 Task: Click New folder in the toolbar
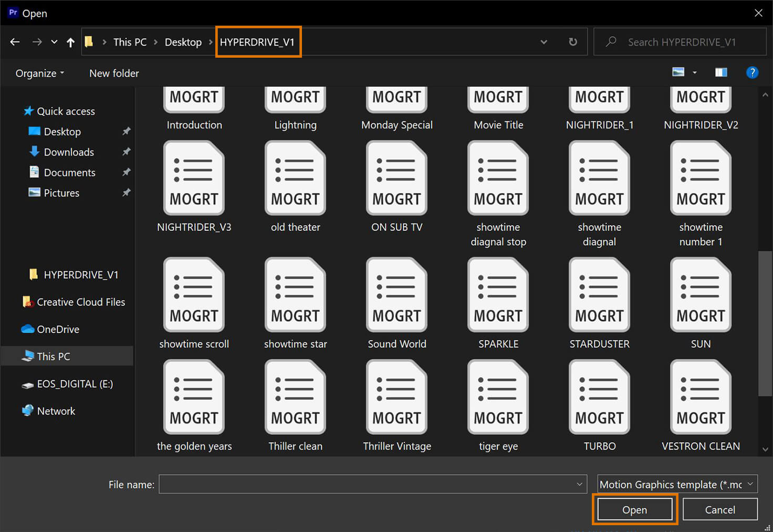click(114, 73)
